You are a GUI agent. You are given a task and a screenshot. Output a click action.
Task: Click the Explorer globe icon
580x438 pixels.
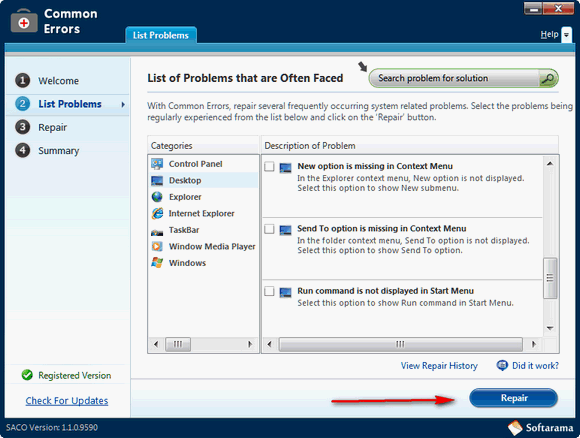pos(157,197)
